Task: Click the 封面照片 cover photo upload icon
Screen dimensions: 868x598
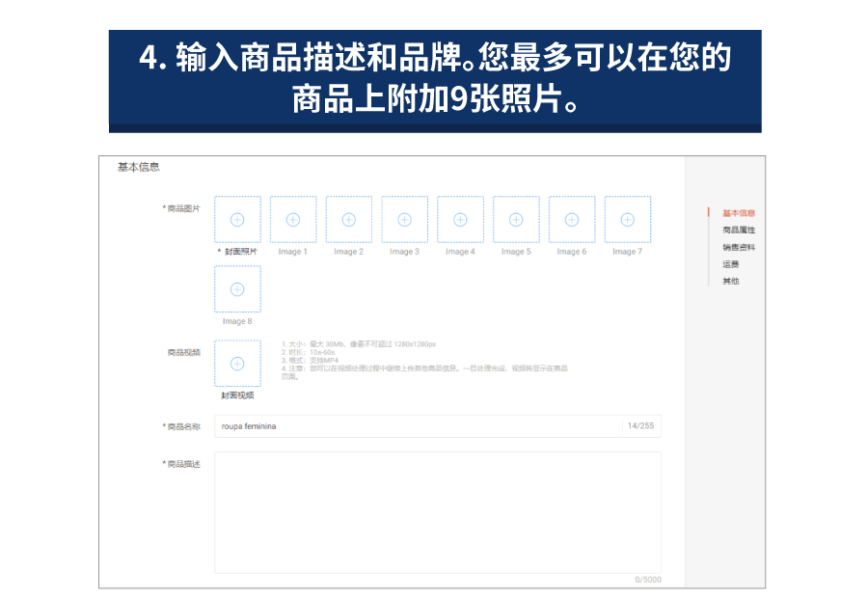Action: tap(236, 219)
